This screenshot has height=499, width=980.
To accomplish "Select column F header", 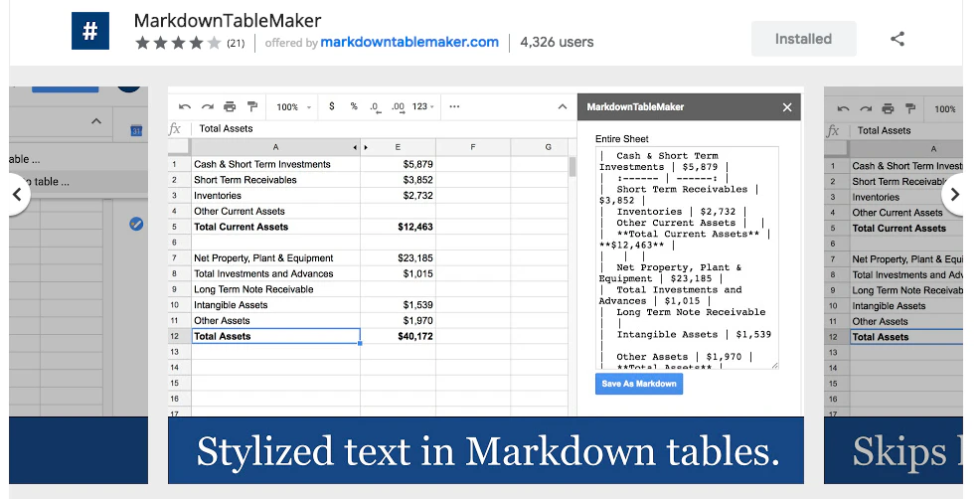I will point(473,147).
